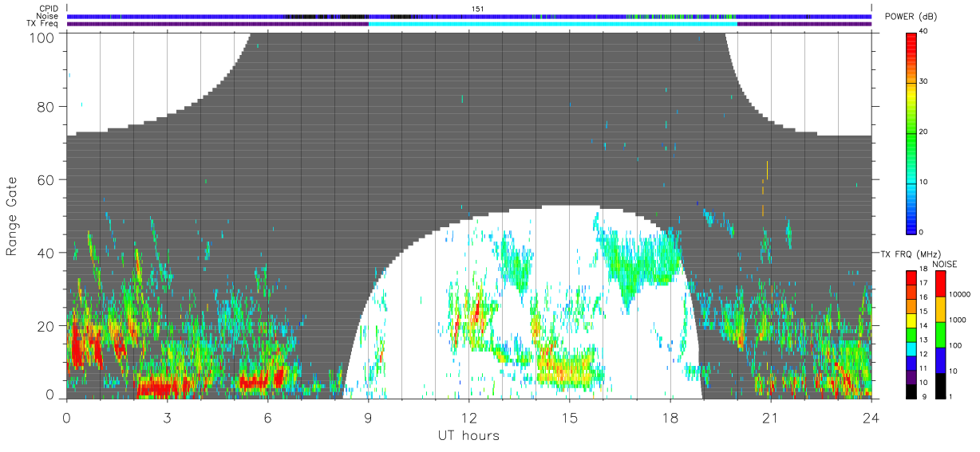Click the UT hours axis title
Image resolution: width=980 pixels, height=452 pixels.
tap(468, 435)
